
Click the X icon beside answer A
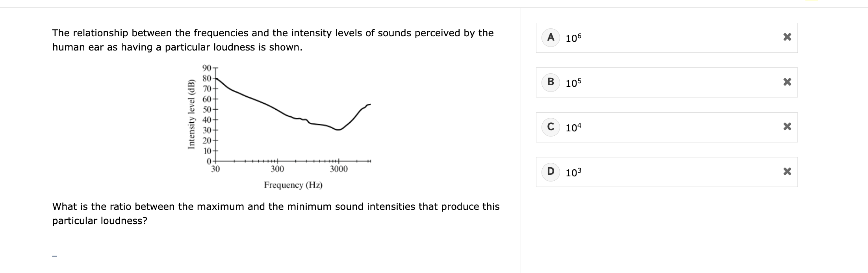tap(787, 37)
